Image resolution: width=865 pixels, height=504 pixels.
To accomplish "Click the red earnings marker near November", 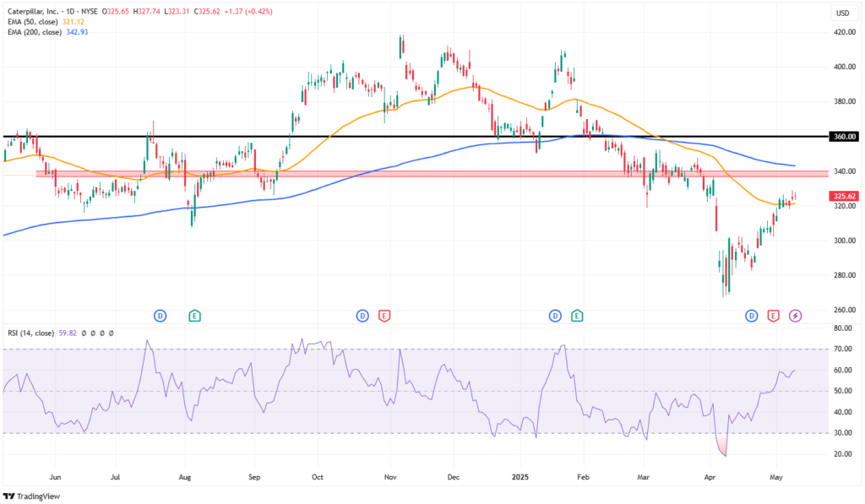I will pos(384,316).
